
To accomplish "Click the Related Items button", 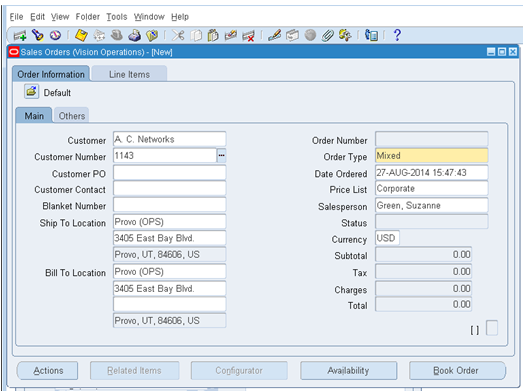I will 134,371.
